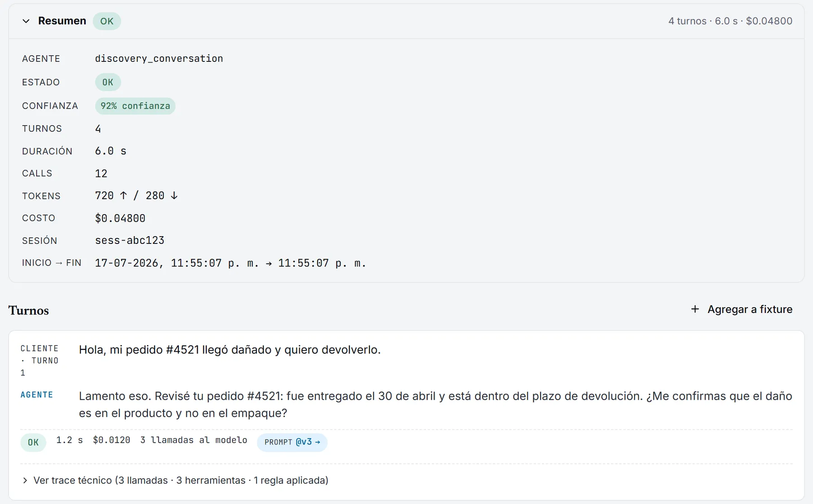Click the ESTADO OK badge

click(x=108, y=82)
